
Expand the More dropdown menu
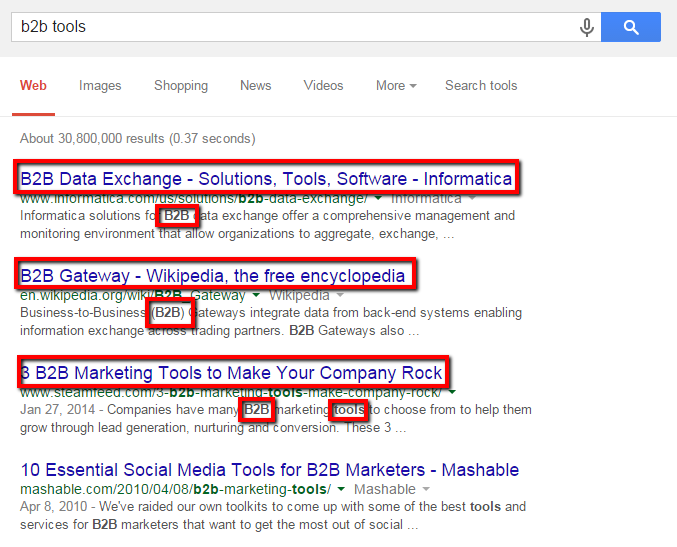tap(396, 85)
